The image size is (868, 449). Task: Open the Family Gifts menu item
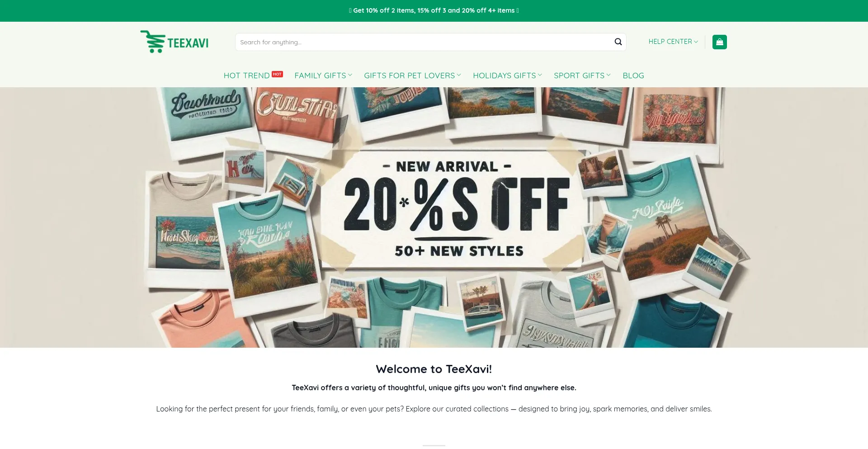(x=320, y=76)
